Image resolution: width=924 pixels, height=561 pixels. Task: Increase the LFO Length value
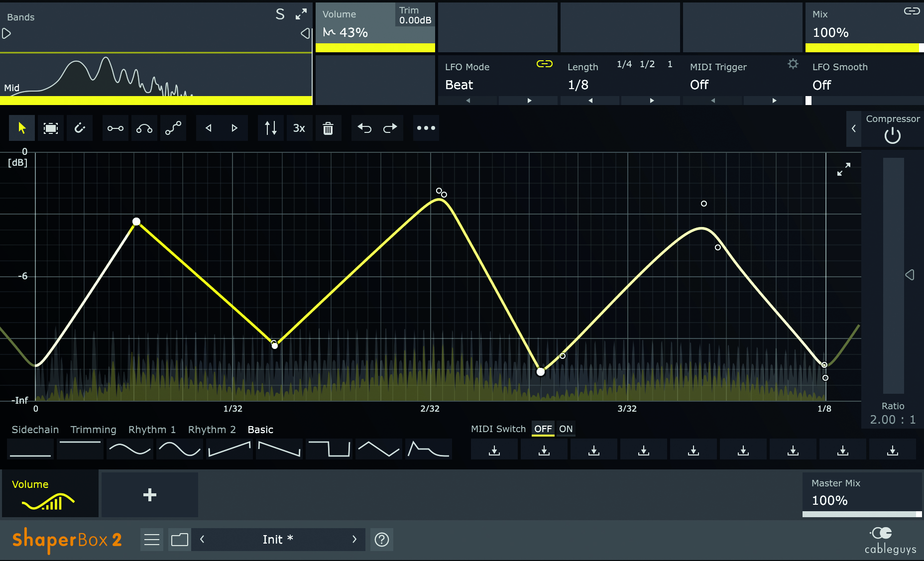(x=652, y=101)
